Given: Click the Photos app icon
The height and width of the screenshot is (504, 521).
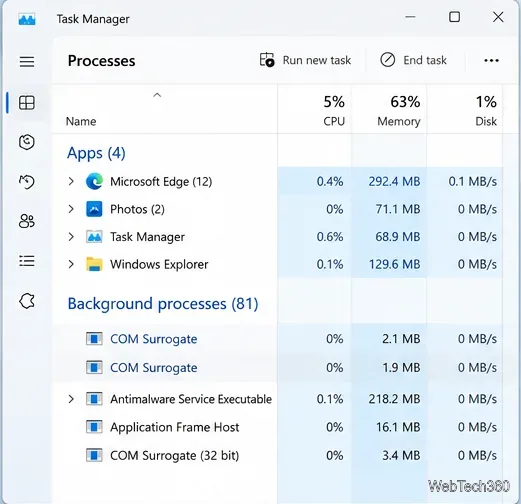Looking at the screenshot, I should pyautogui.click(x=94, y=209).
